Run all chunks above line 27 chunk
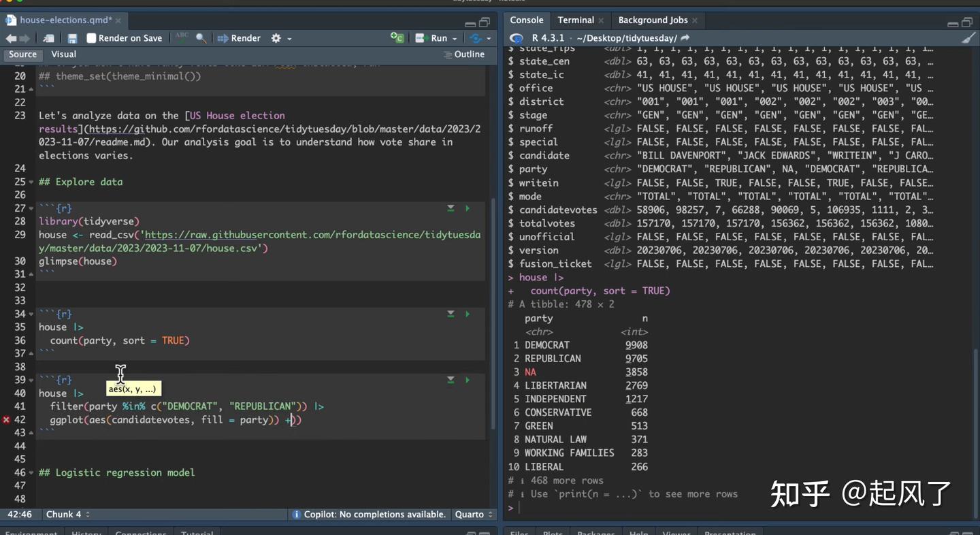This screenshot has width=980, height=535. [451, 208]
